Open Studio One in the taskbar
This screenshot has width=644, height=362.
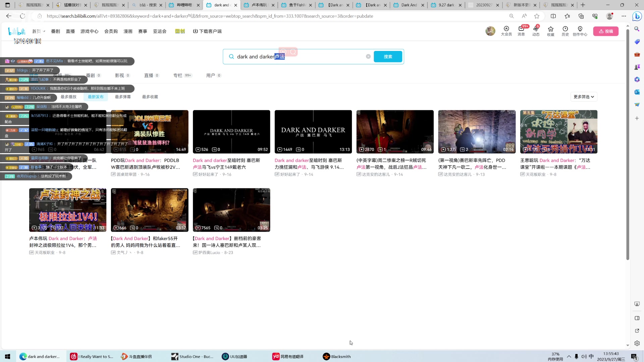[192, 356]
